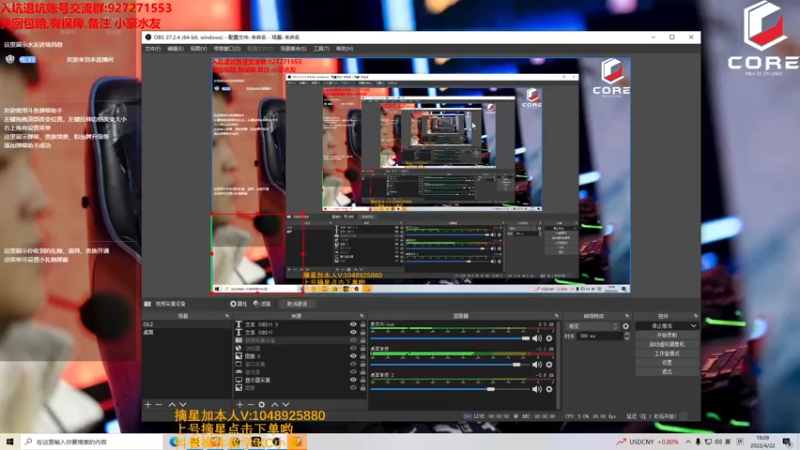Show the 游戏源 source
Image resolution: width=800 pixels, height=450 pixels.
point(353,372)
